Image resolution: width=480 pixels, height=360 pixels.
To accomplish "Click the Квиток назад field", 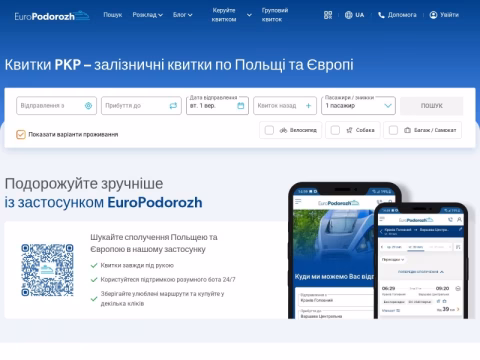I will tap(285, 106).
